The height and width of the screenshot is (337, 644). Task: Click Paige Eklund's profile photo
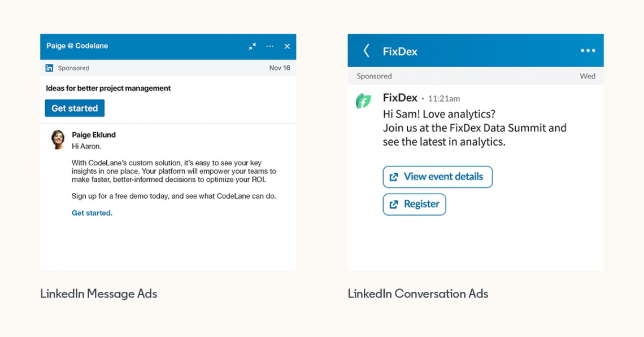click(x=57, y=139)
